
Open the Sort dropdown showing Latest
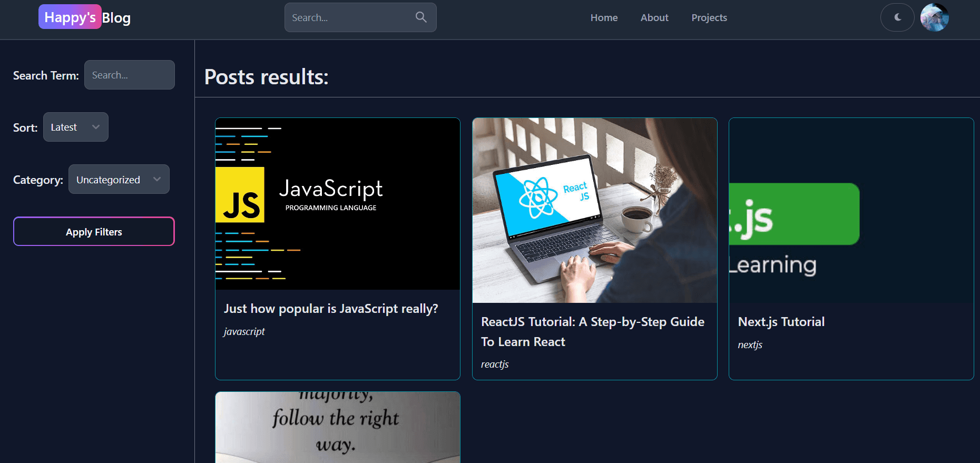tap(76, 127)
